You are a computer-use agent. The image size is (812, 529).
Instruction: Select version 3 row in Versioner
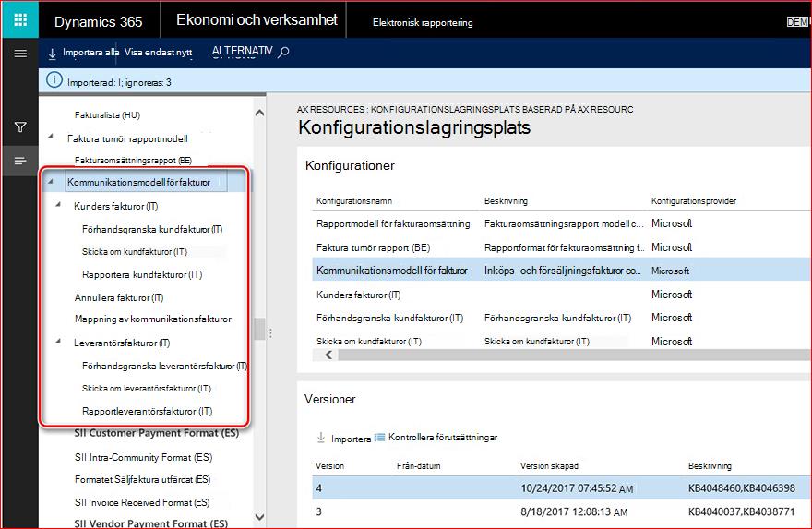point(561,511)
